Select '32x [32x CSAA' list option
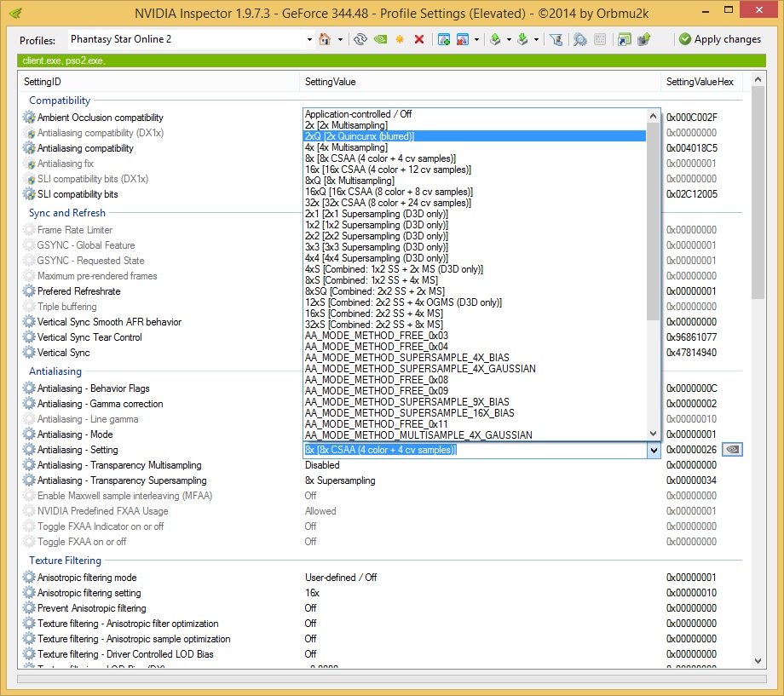Image resolution: width=784 pixels, height=696 pixels. pyautogui.click(x=475, y=203)
